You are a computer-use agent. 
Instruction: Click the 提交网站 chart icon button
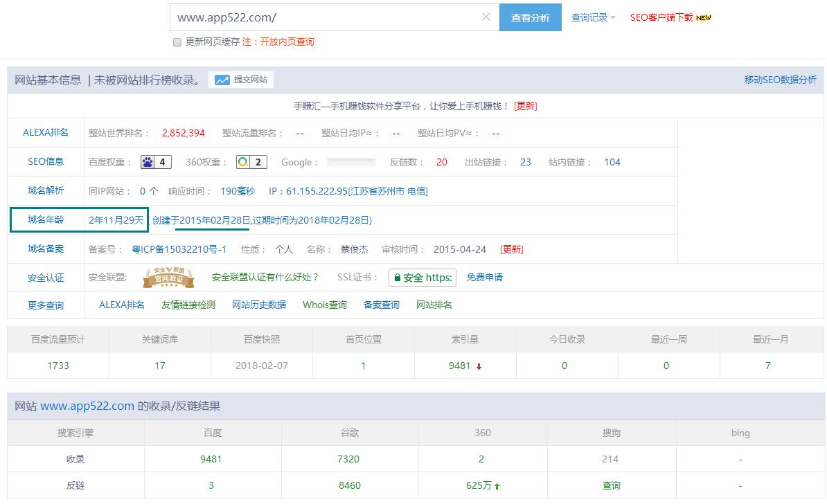(x=241, y=80)
